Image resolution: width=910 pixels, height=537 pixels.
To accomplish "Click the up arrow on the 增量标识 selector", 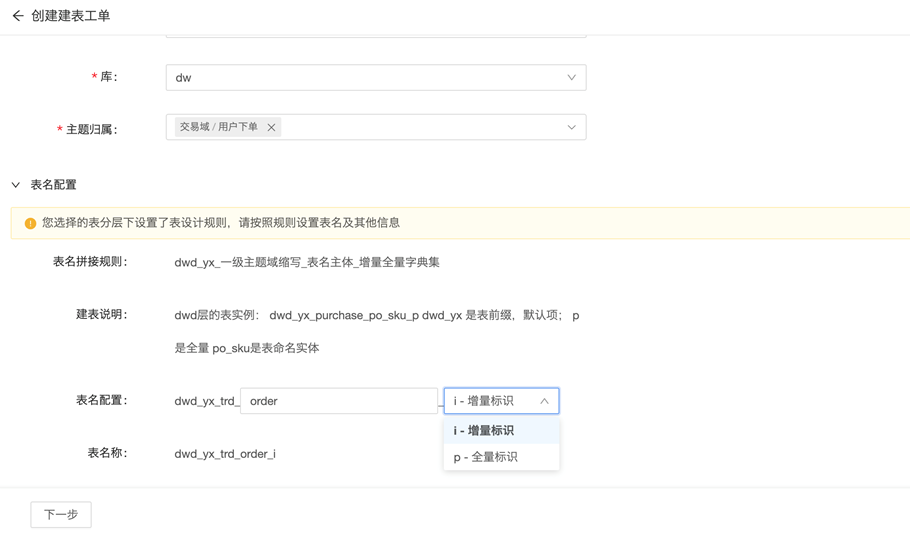I will click(544, 401).
